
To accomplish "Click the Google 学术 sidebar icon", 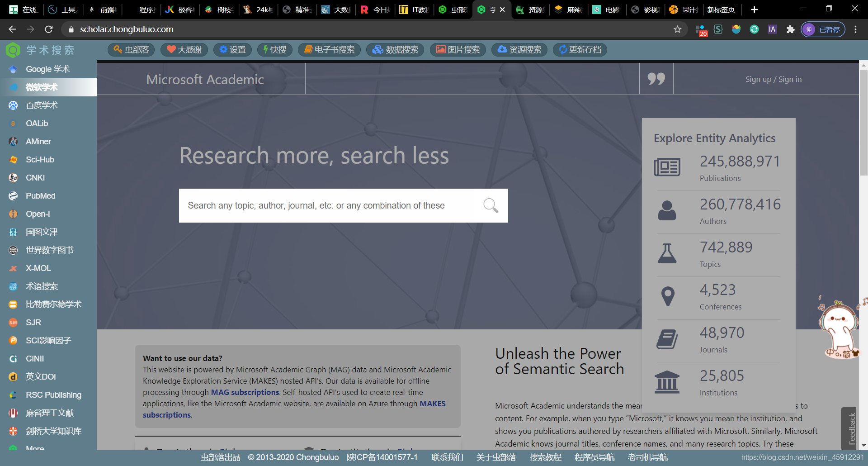I will point(13,69).
